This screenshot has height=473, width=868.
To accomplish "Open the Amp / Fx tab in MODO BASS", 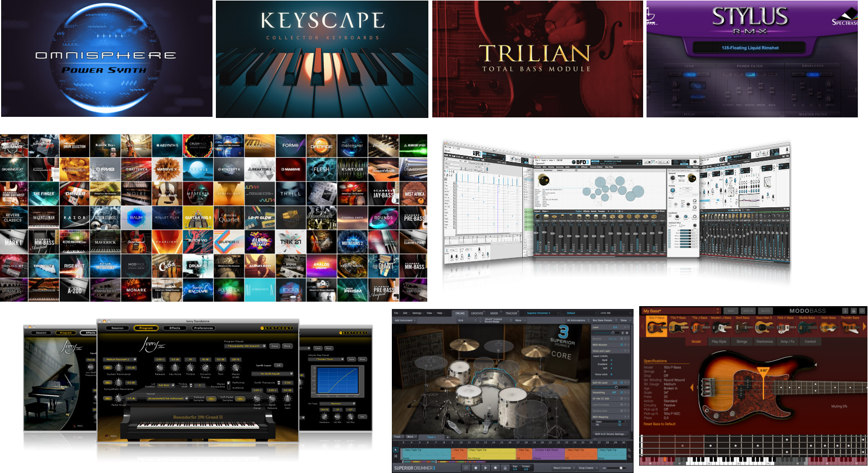I will [x=788, y=342].
